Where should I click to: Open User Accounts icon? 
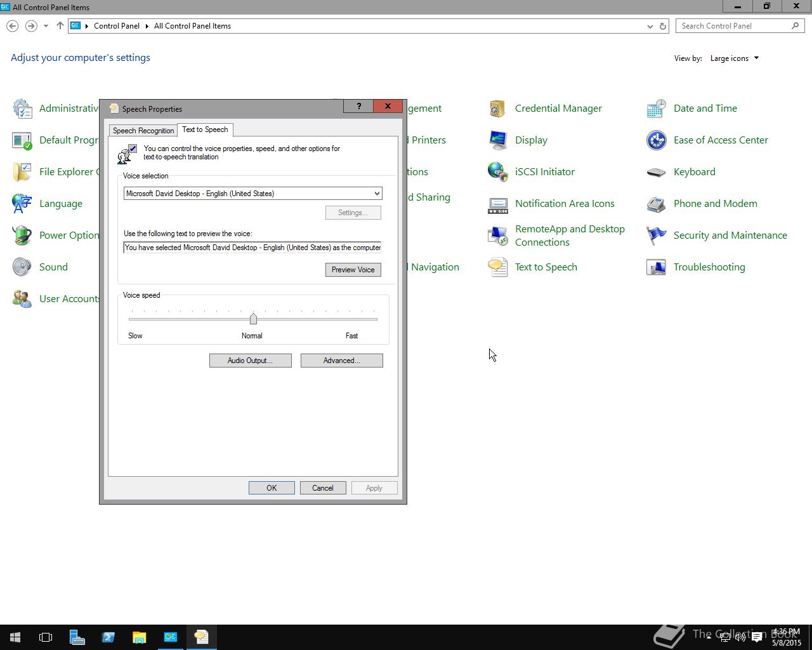point(22,299)
